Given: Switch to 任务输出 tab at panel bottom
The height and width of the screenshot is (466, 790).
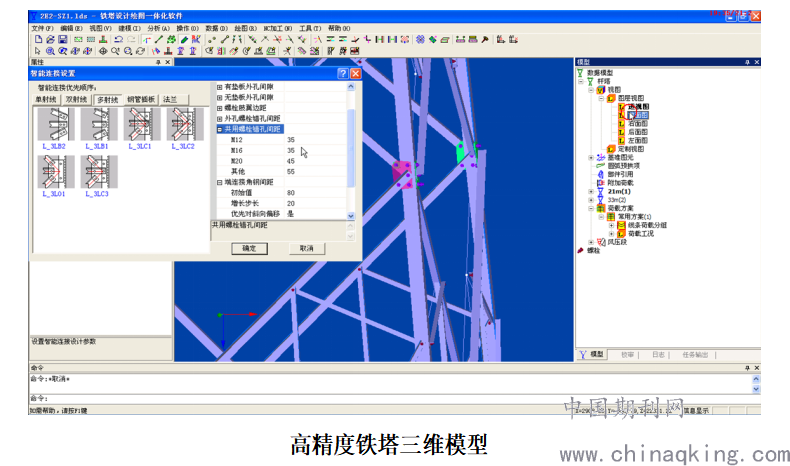Looking at the screenshot, I should click(x=695, y=355).
